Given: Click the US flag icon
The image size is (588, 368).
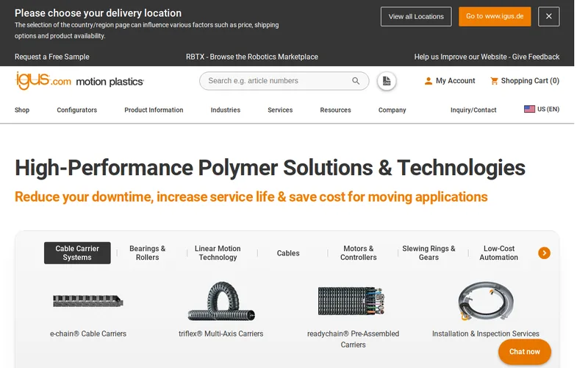Looking at the screenshot, I should pos(529,109).
